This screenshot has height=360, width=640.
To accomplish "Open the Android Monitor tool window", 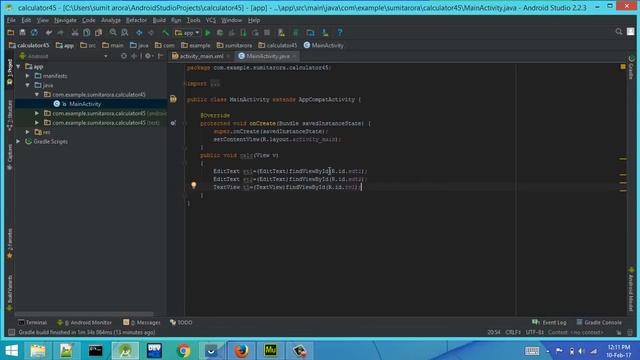I will click(x=84, y=322).
